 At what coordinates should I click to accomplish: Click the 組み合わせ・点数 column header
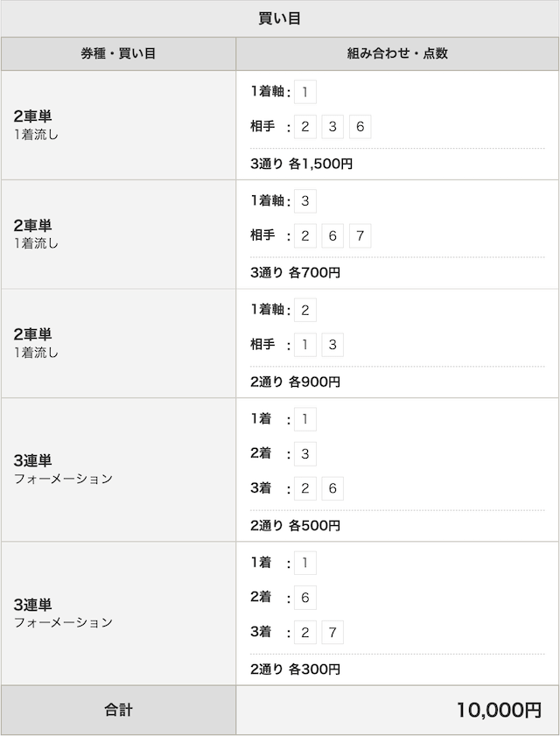point(397,53)
